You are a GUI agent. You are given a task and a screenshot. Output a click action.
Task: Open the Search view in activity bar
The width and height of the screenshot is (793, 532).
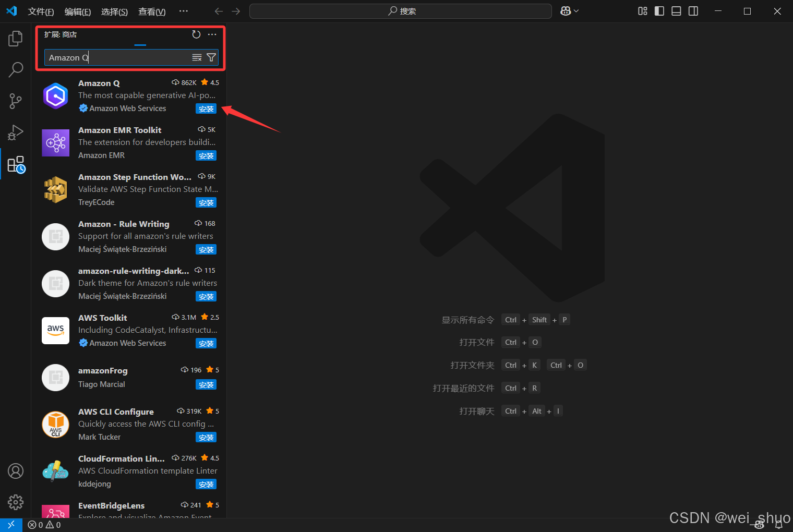[x=16, y=69]
